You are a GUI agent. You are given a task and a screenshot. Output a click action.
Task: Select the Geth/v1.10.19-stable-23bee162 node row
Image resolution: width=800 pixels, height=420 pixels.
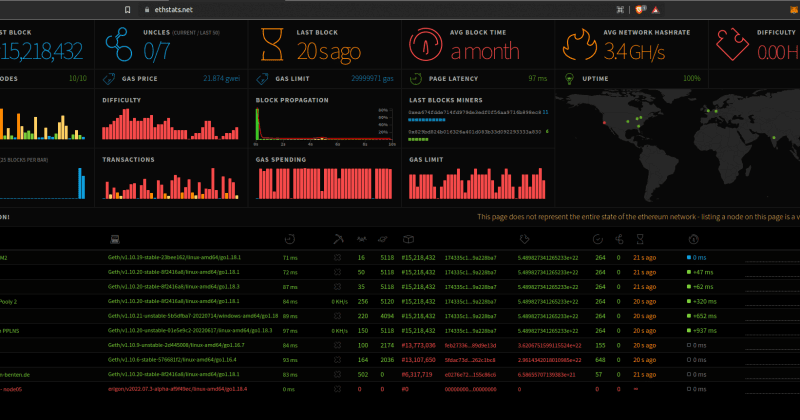click(400, 258)
